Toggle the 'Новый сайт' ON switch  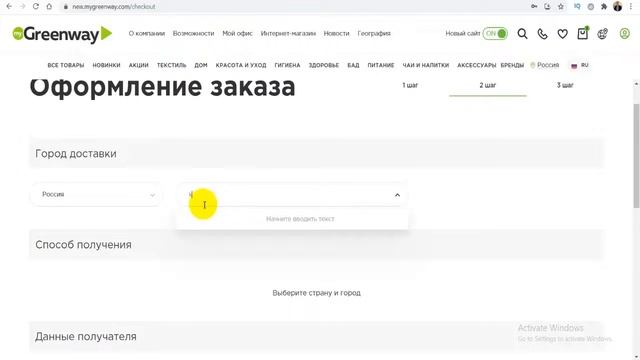(x=495, y=33)
